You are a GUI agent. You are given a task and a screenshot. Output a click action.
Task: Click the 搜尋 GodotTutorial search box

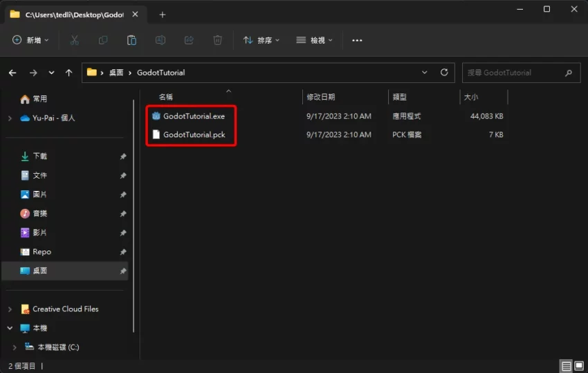click(522, 73)
